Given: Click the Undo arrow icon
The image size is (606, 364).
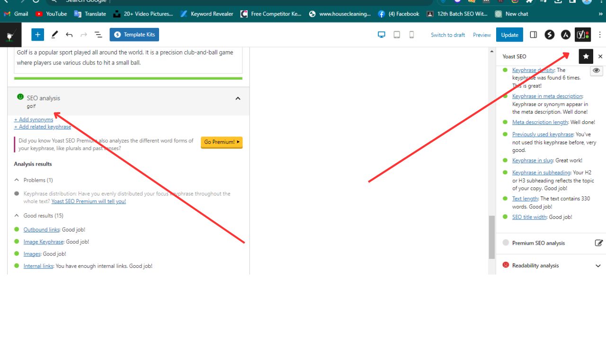Looking at the screenshot, I should pyautogui.click(x=69, y=34).
